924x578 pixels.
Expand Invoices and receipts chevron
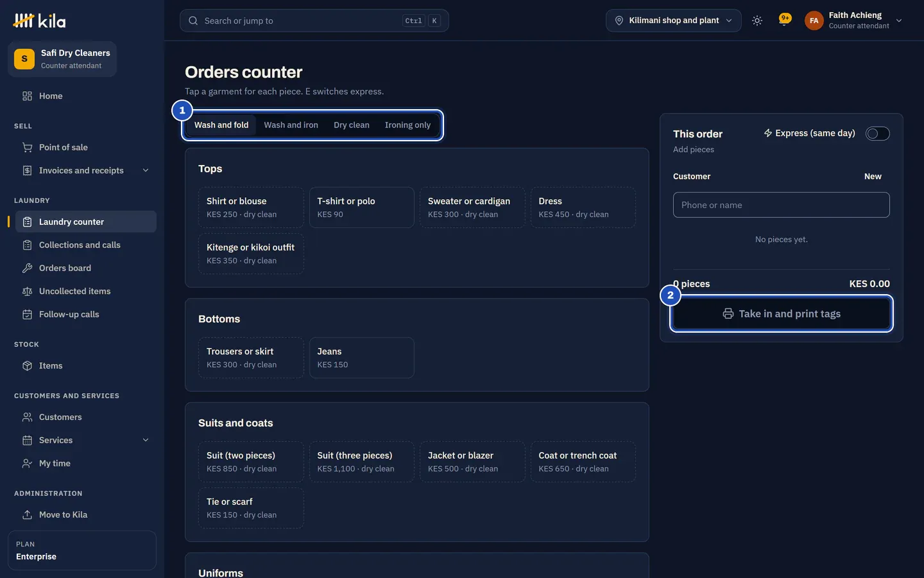point(146,170)
